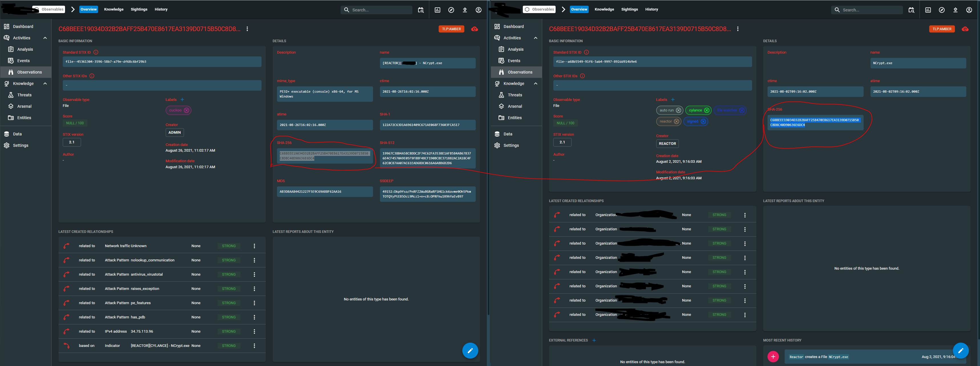Click the edit pencil floating action button
This screenshot has height=366, width=980.
470,350
